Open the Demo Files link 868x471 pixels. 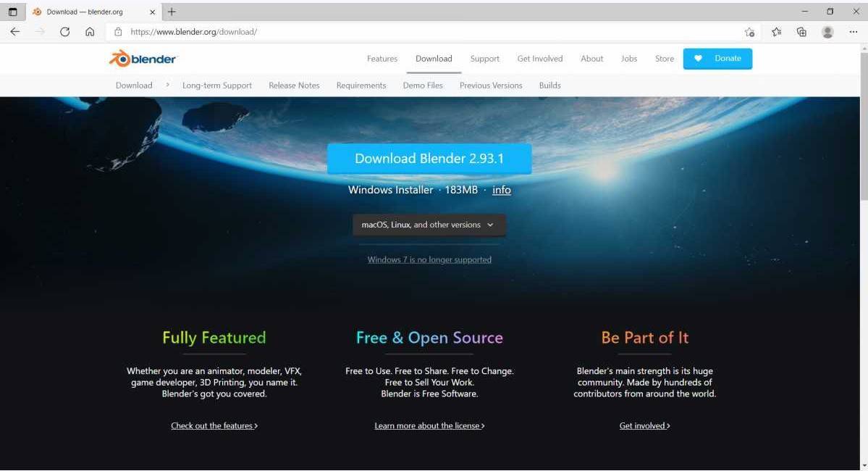tap(423, 86)
